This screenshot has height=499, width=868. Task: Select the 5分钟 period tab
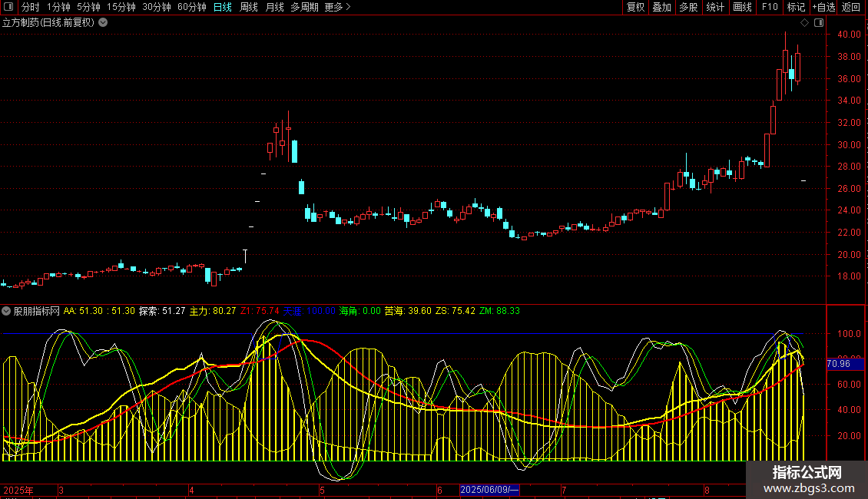click(x=88, y=7)
